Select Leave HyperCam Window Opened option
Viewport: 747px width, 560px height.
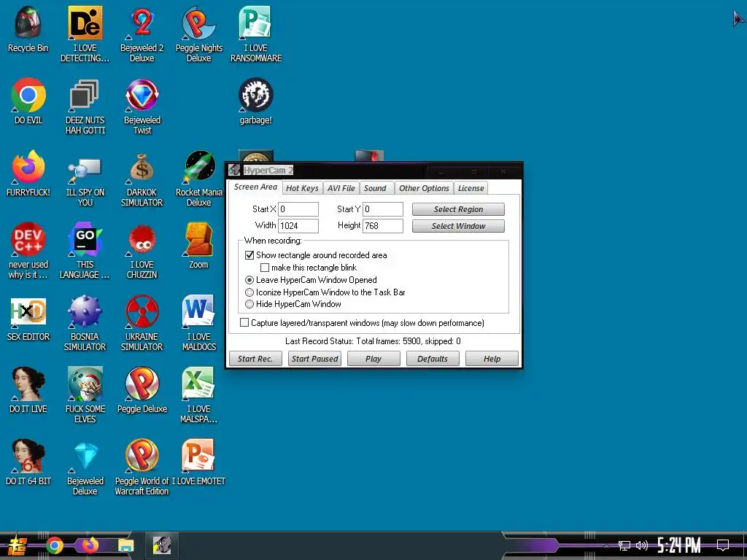pyautogui.click(x=249, y=280)
